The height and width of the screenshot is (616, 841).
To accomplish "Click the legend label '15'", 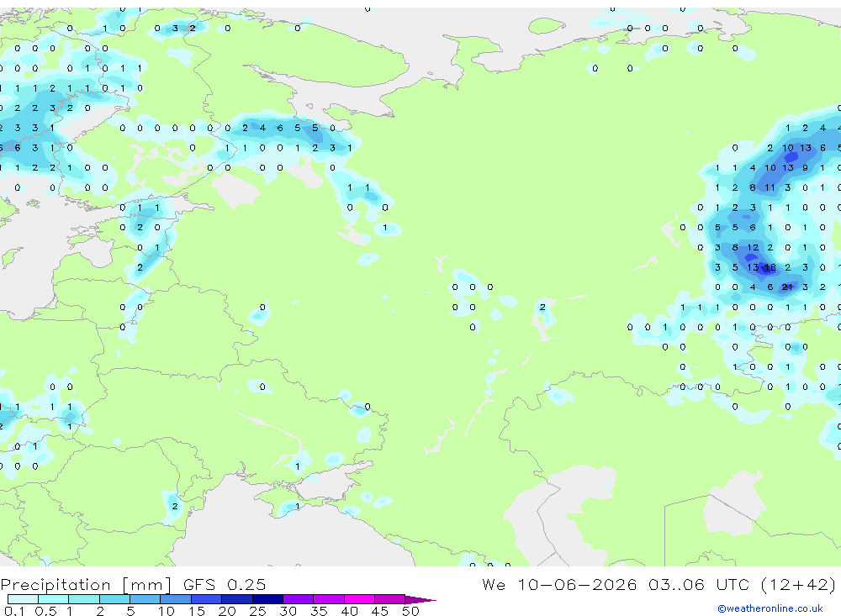I will (197, 611).
